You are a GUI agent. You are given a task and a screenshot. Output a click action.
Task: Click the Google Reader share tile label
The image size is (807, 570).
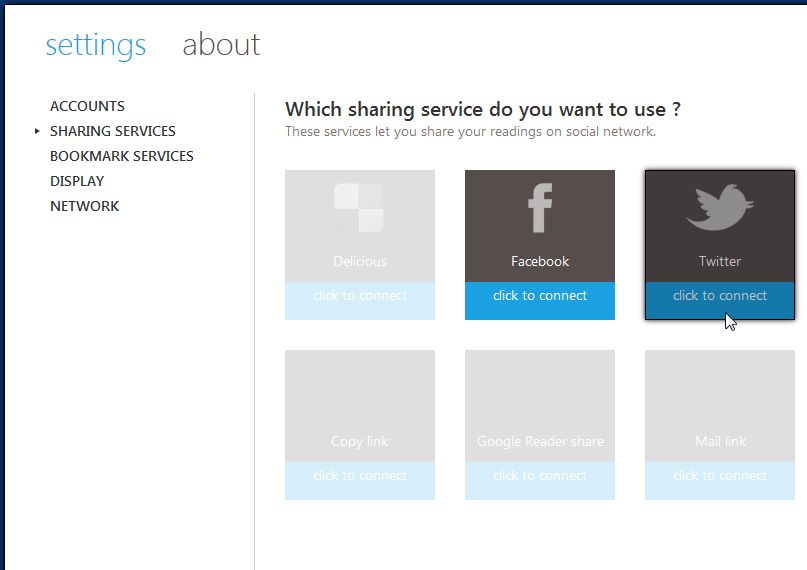pos(540,441)
